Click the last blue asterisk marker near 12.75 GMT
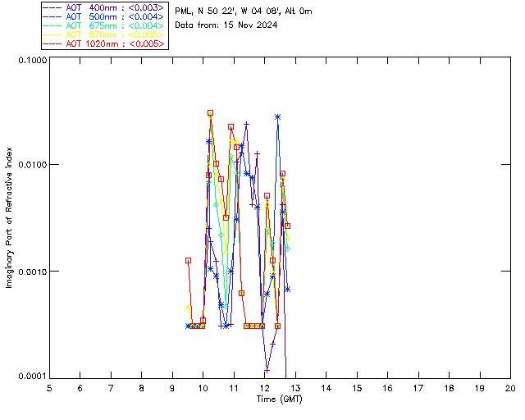Screen dimensions: 525x420 pos(287,289)
